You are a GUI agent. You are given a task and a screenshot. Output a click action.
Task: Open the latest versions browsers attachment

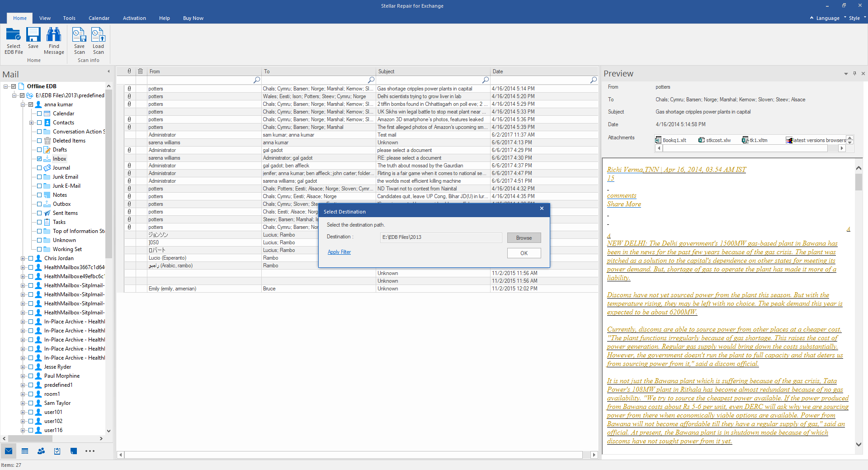tap(816, 140)
